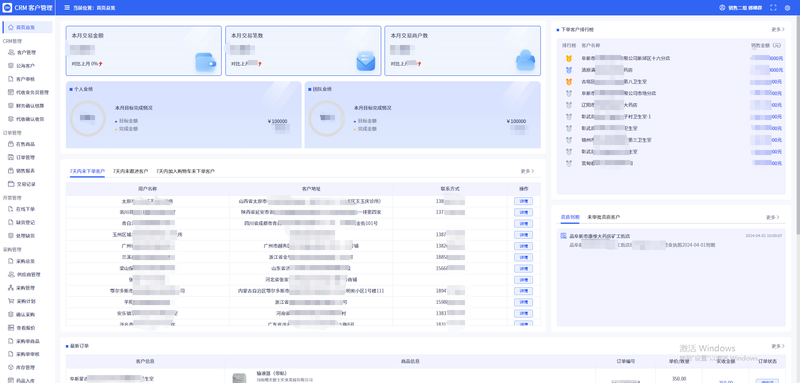Open 药品入库 in the sidebar
This screenshot has width=800, height=383.
[x=26, y=379]
